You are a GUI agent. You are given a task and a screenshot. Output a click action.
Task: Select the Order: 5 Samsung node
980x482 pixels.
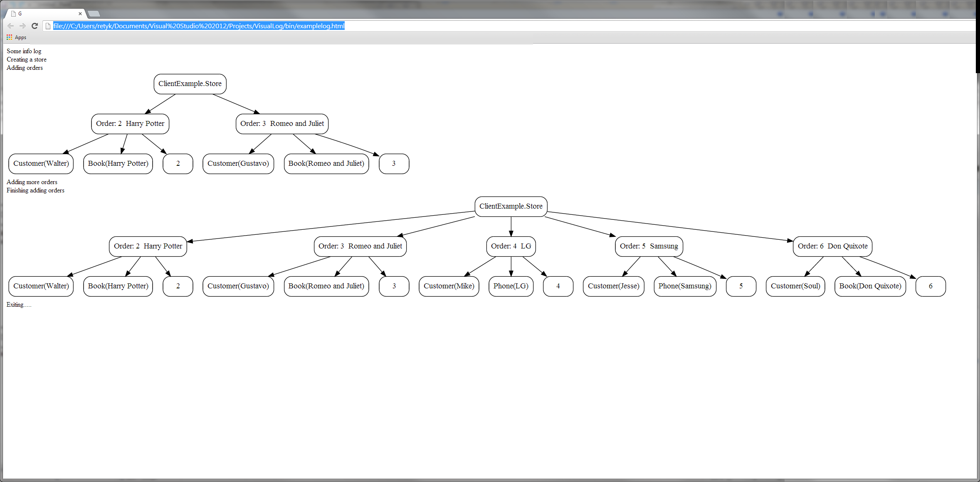pyautogui.click(x=649, y=246)
